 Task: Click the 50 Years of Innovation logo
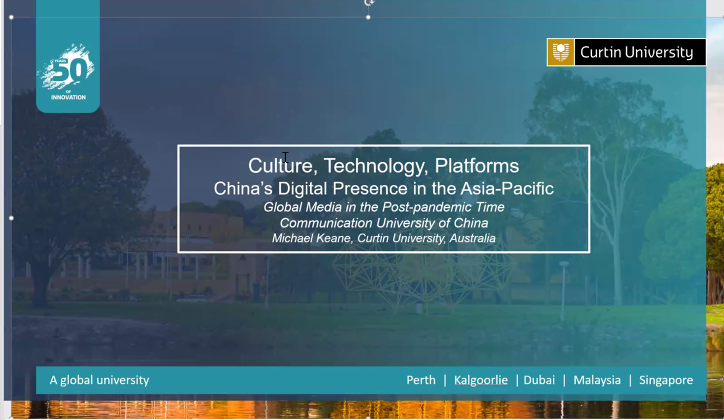pos(67,72)
